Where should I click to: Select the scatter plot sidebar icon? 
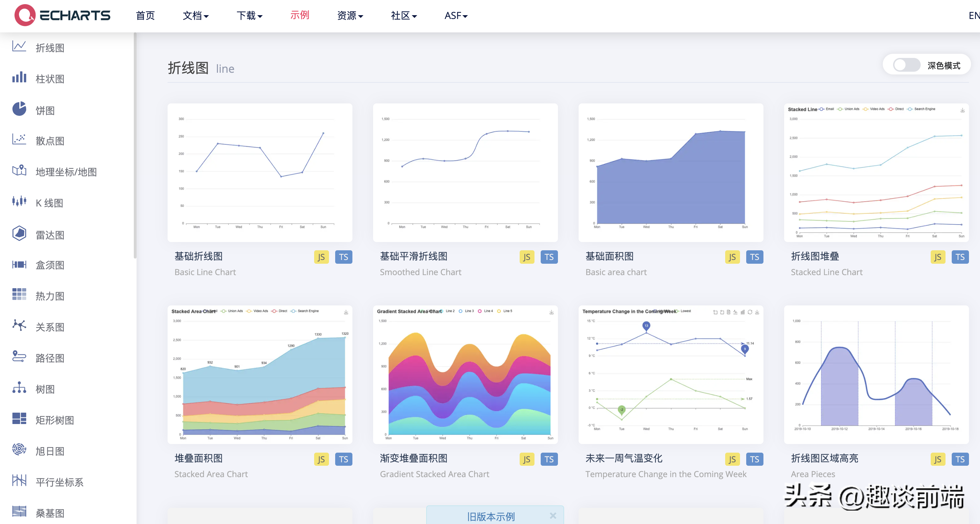(x=19, y=140)
